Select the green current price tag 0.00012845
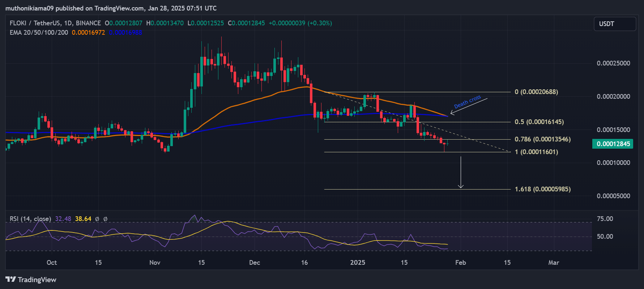Image resolution: width=644 pixels, height=289 pixels. click(613, 144)
